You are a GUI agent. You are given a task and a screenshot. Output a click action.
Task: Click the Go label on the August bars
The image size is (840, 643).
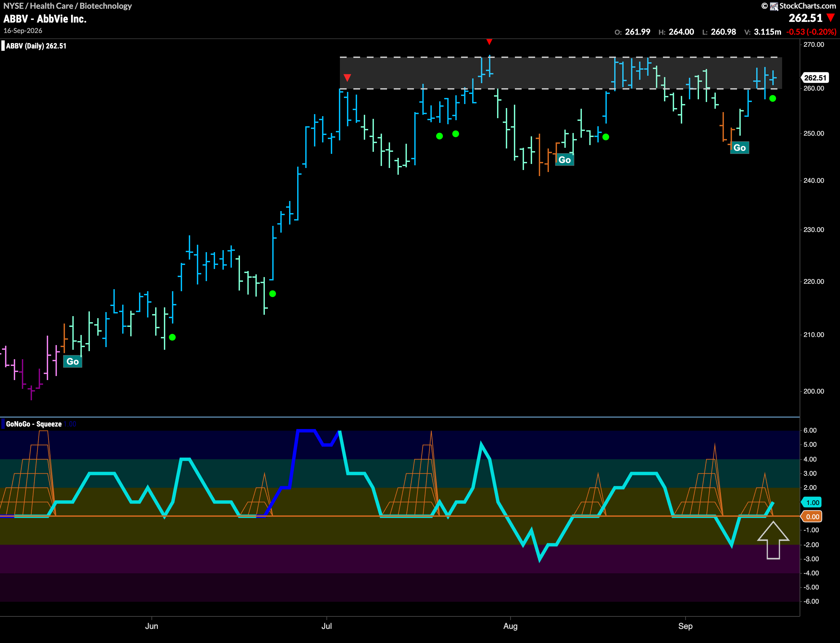565,160
